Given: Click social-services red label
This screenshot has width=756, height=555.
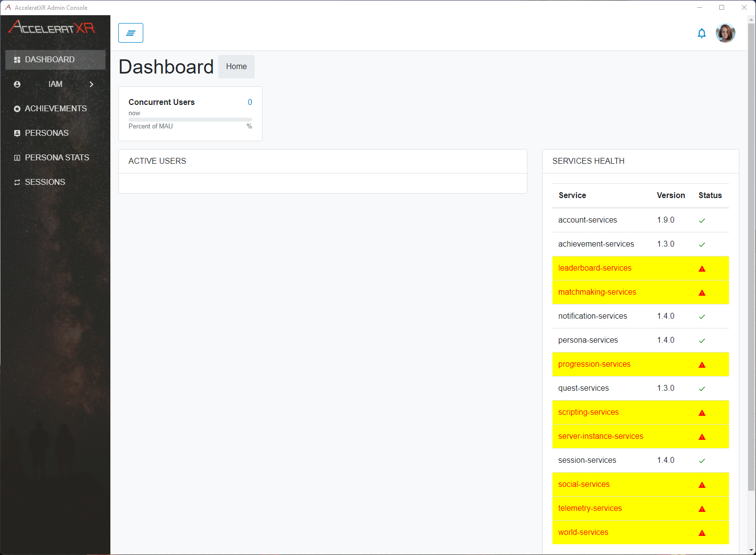Looking at the screenshot, I should (x=584, y=484).
